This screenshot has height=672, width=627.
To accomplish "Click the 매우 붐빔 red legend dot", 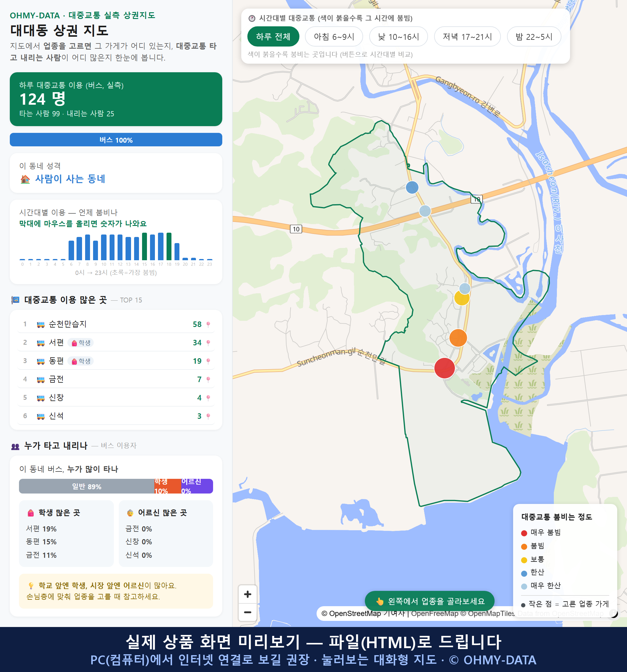I will pyautogui.click(x=524, y=533).
